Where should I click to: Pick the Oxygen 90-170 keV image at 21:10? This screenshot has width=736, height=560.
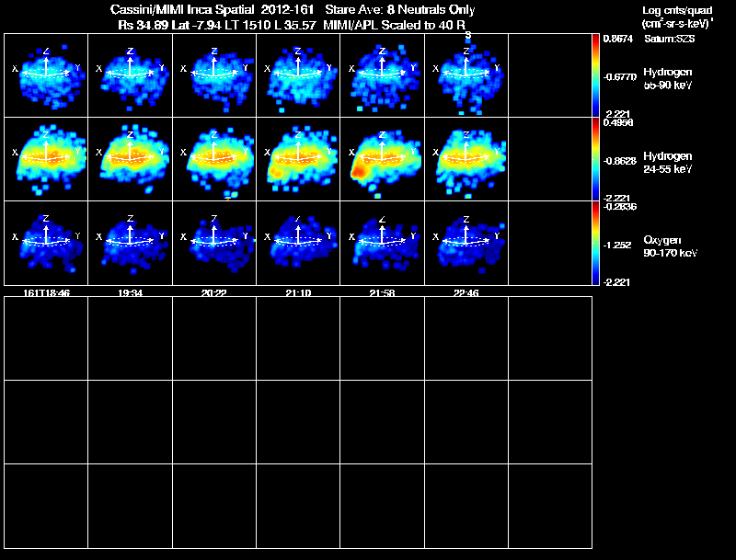(298, 243)
